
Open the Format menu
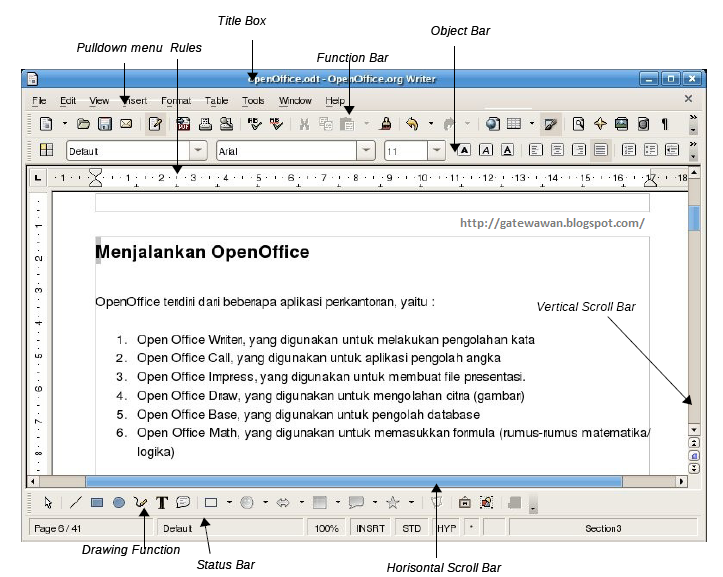(x=176, y=101)
